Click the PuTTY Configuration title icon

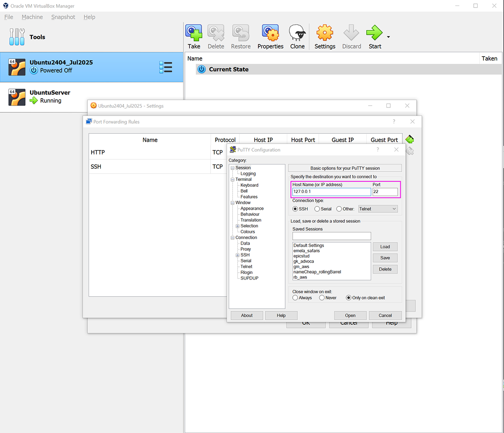click(233, 150)
